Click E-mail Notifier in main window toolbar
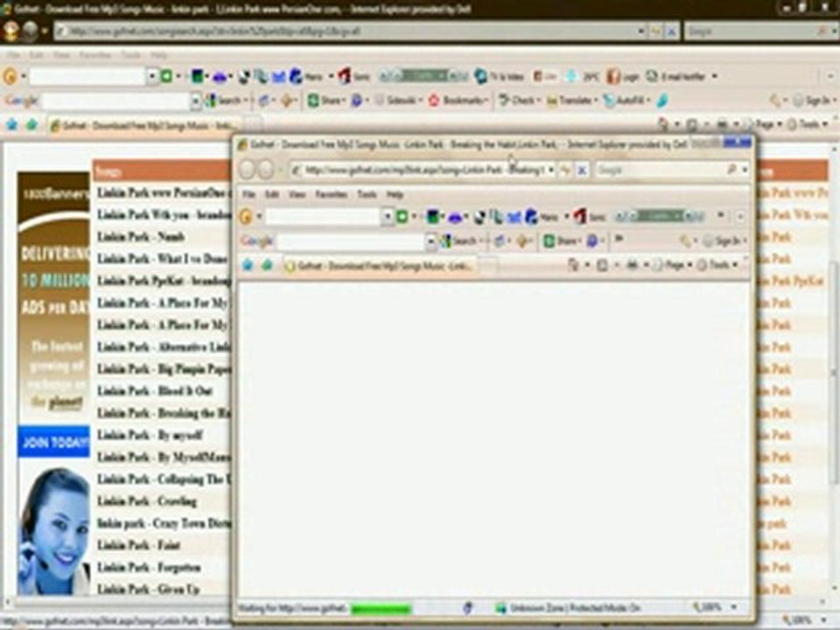The width and height of the screenshot is (840, 630). [x=676, y=77]
